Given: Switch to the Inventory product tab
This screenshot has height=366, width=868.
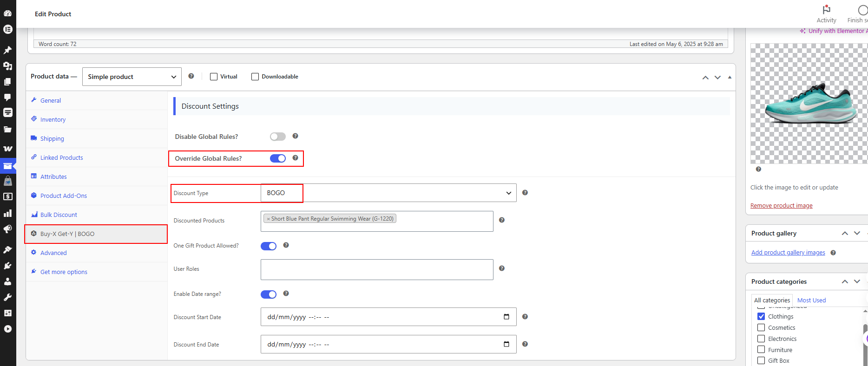Looking at the screenshot, I should tap(53, 119).
